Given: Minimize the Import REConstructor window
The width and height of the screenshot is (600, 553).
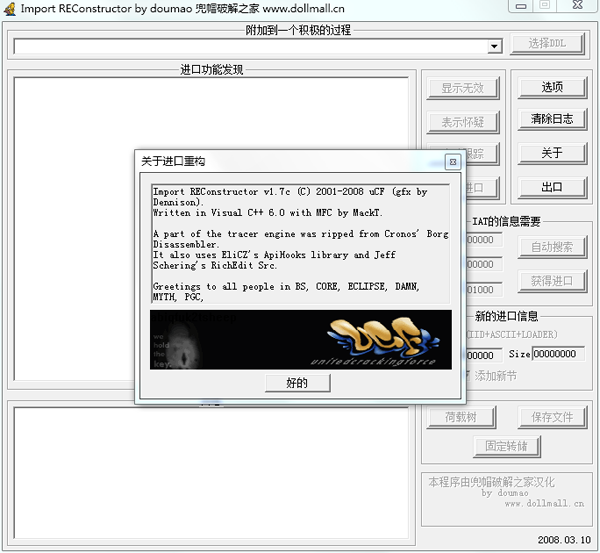Looking at the screenshot, I should [521, 7].
